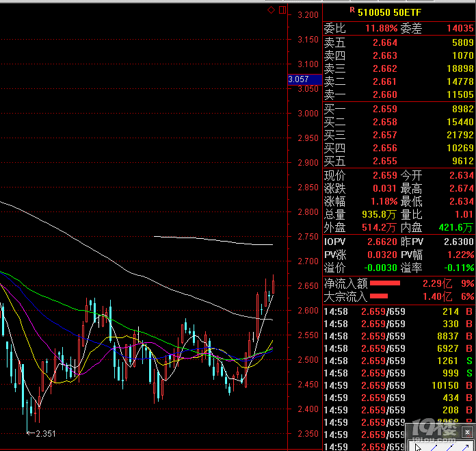The width and height of the screenshot is (476, 451).
Task: Click the highlighted 3.057 price marker
Action: pos(305,79)
